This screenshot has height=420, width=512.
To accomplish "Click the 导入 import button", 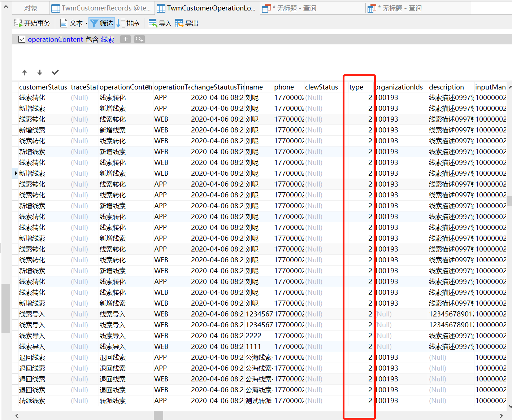I will [160, 23].
